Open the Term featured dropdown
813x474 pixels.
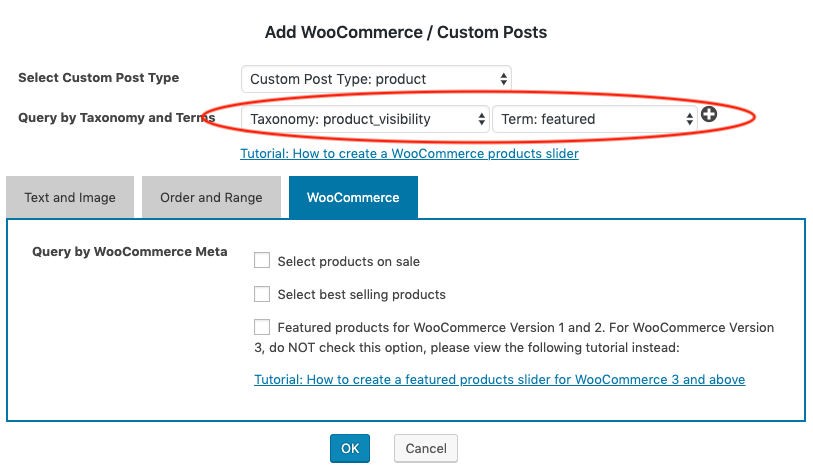coord(594,119)
